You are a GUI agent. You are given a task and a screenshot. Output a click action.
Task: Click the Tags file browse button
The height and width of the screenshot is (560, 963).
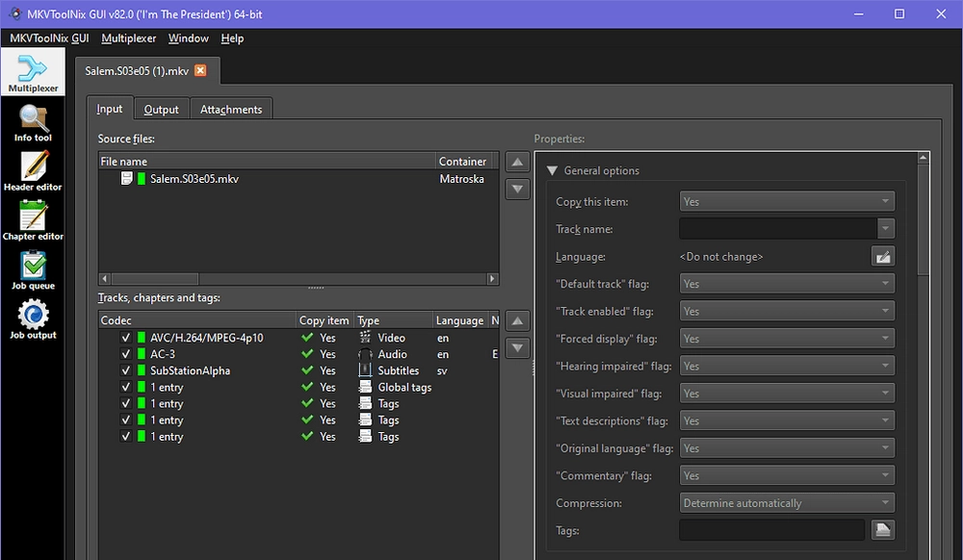pyautogui.click(x=882, y=530)
